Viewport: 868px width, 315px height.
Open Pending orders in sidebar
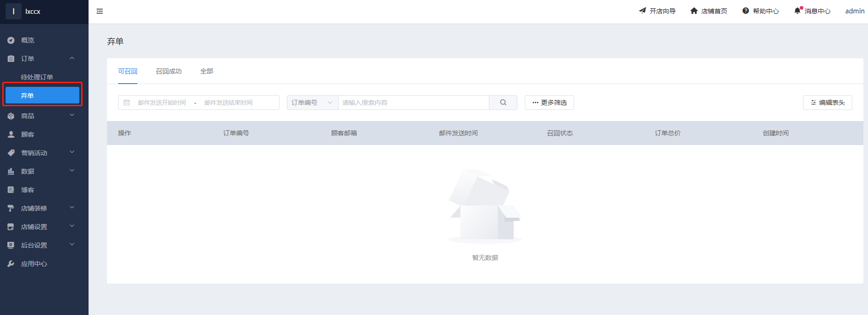(x=37, y=77)
